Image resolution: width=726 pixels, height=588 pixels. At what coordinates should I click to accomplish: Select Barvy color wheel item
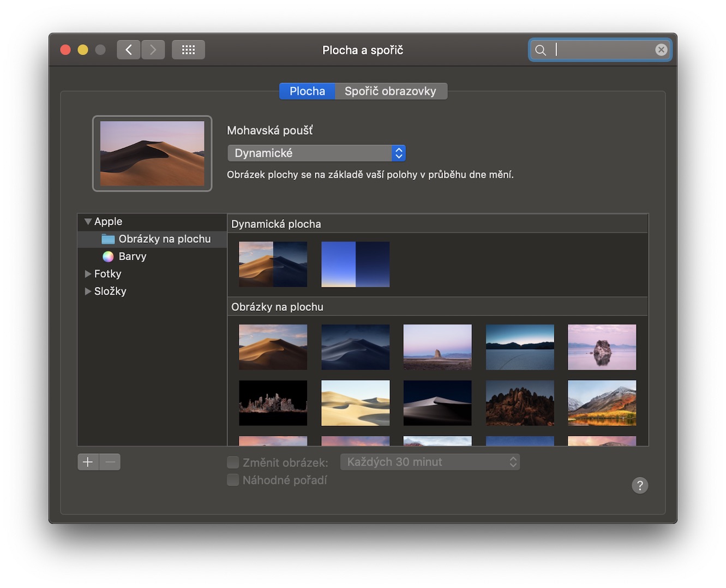pos(132,256)
